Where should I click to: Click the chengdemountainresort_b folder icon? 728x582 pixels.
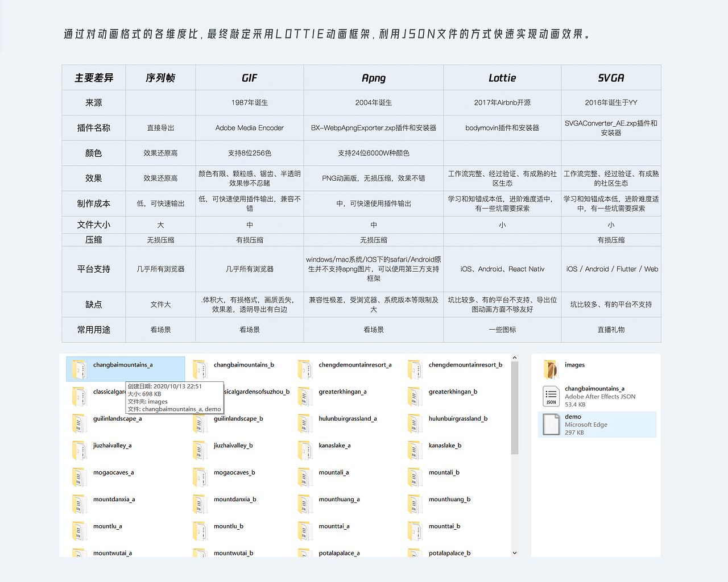tap(415, 369)
